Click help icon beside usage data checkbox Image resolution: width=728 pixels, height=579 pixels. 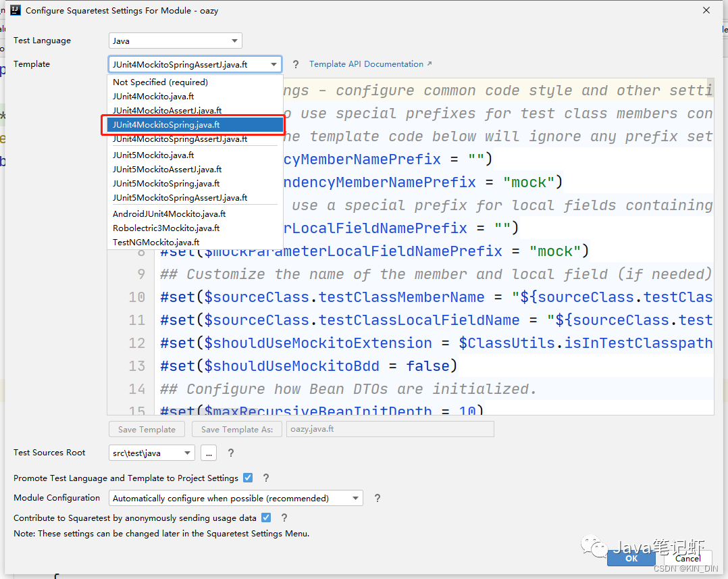(284, 518)
